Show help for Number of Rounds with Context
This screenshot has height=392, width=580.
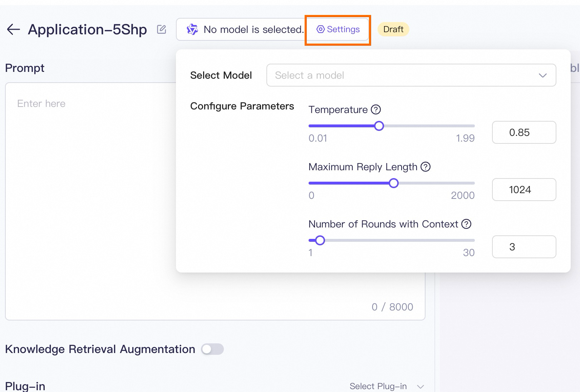(466, 224)
